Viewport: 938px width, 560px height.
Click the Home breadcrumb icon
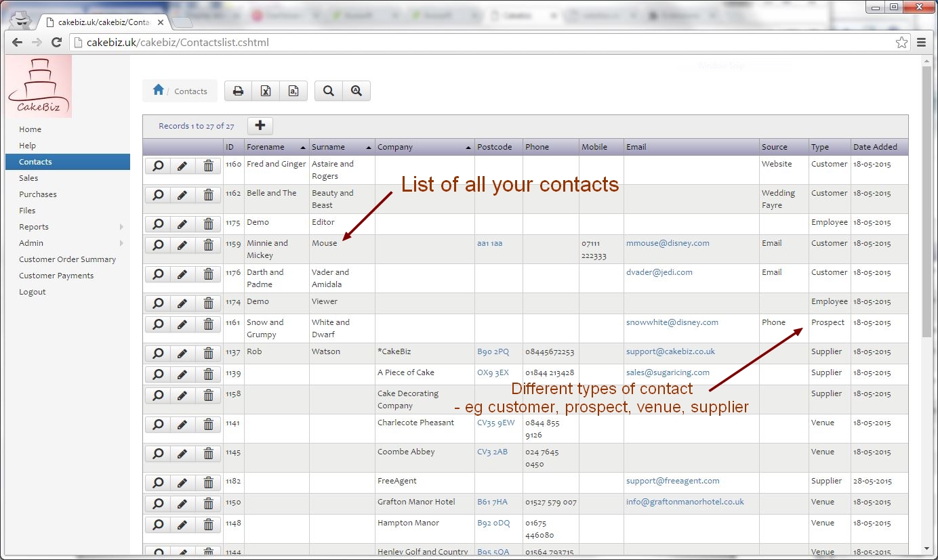point(159,89)
